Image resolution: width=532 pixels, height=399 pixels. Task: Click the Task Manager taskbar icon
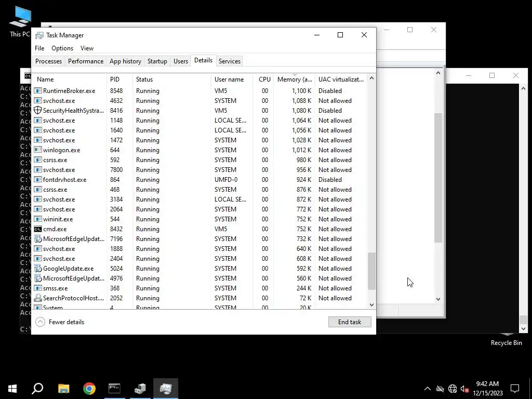[166, 388]
